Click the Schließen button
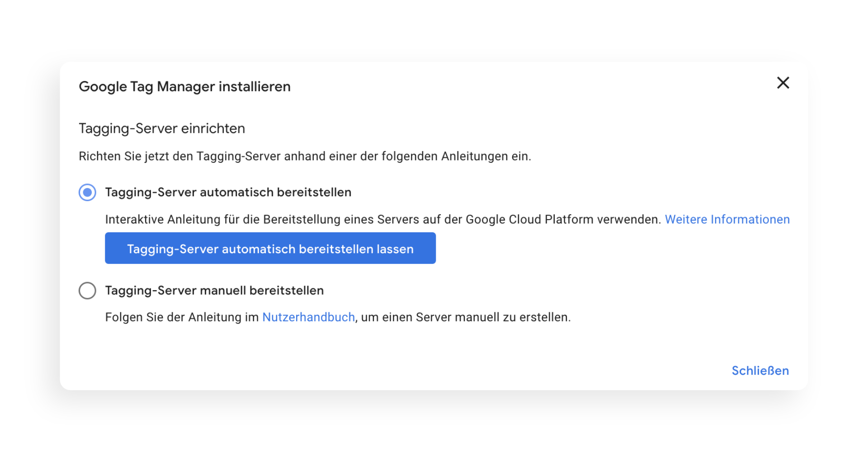Image resolution: width=868 pixels, height=452 pixels. click(x=760, y=371)
